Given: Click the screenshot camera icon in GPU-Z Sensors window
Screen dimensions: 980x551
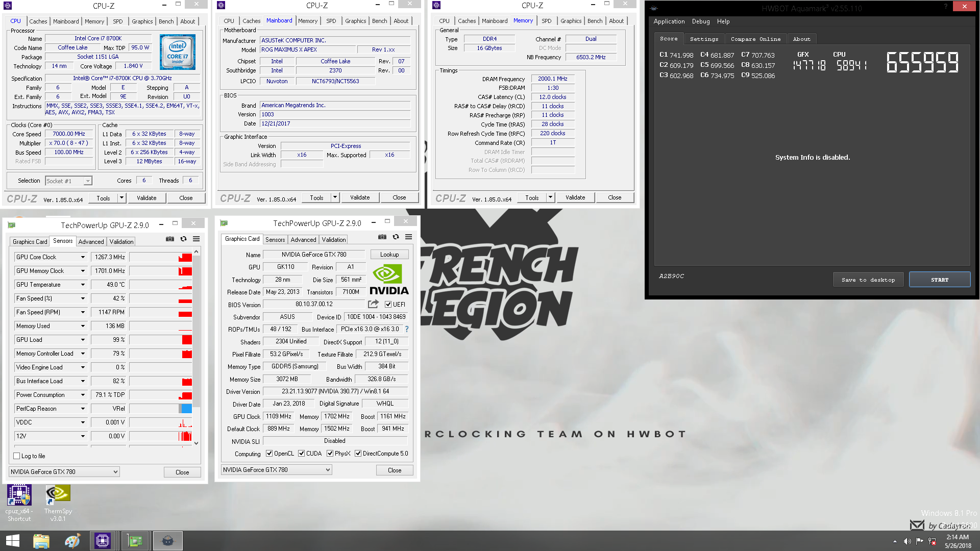Looking at the screenshot, I should click(170, 239).
